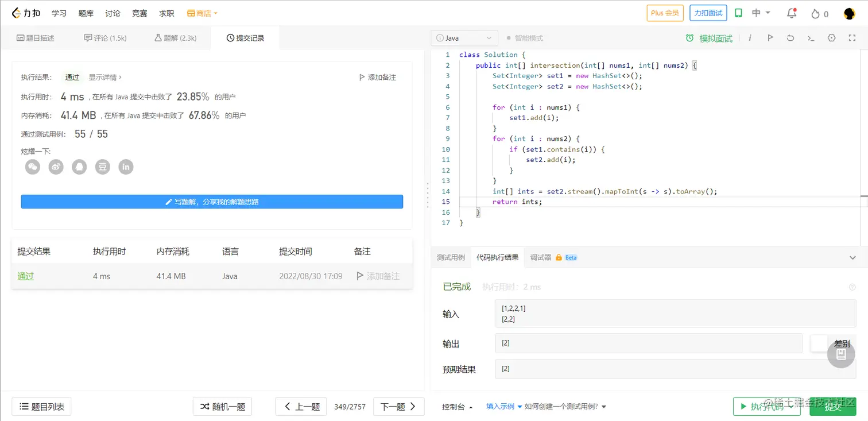
Task: Expand 如何创建一个测试用例 help dropdown
Action: point(565,407)
